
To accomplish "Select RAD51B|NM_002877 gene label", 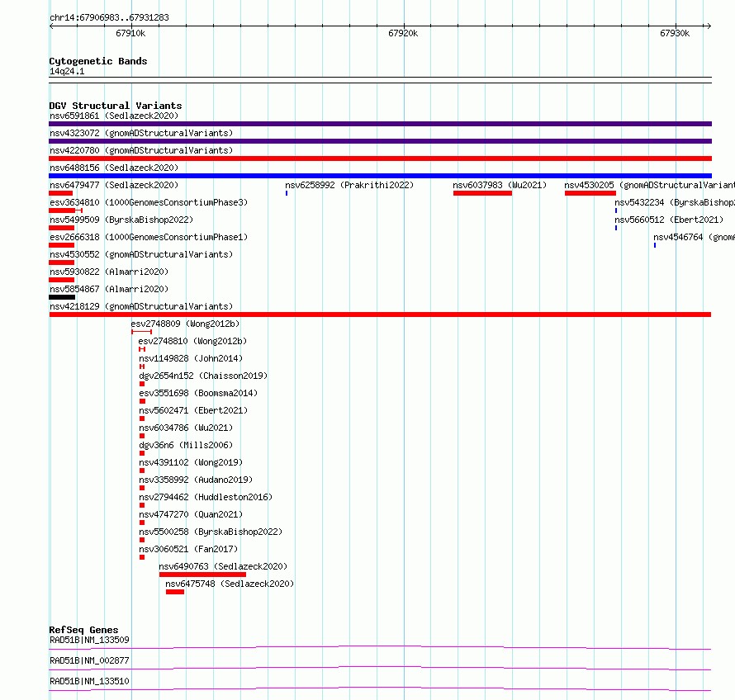I will click(x=89, y=660).
